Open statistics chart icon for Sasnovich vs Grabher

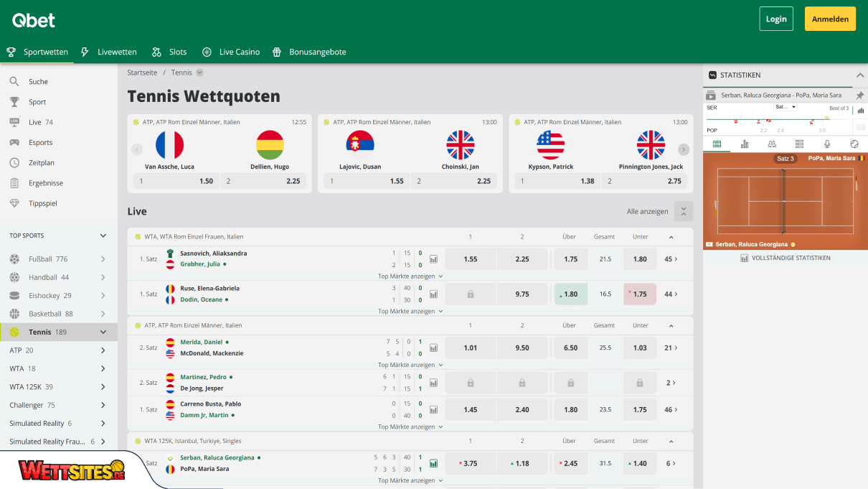(x=433, y=259)
